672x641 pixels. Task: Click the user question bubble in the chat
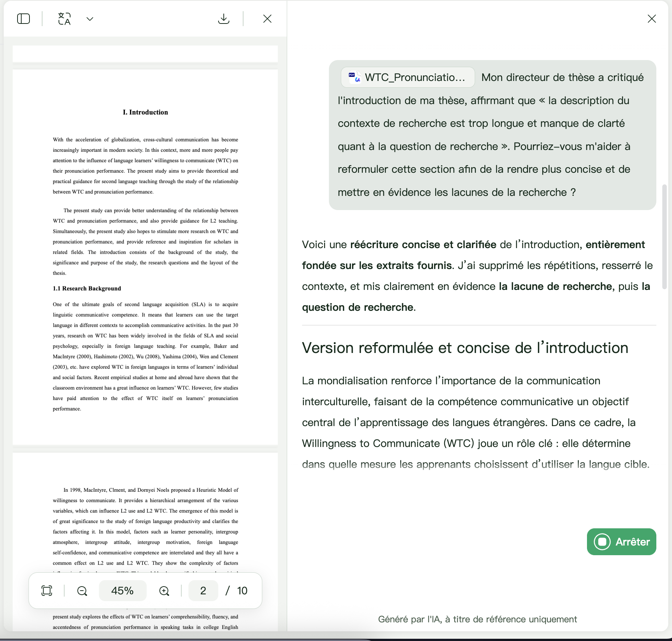(492, 134)
